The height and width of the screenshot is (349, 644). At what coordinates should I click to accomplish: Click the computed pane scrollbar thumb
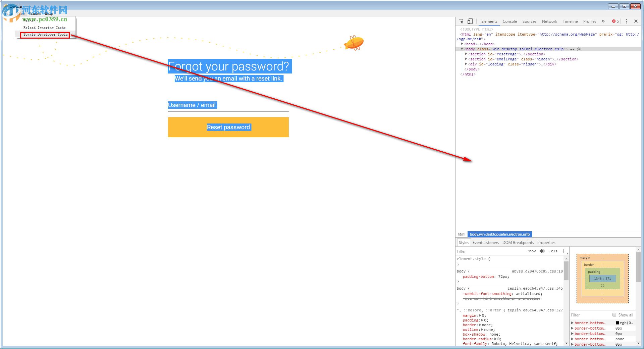click(638, 267)
